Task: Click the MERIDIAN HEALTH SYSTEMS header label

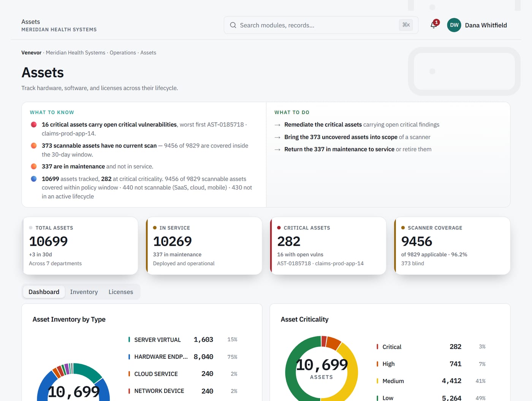Action: click(x=59, y=29)
